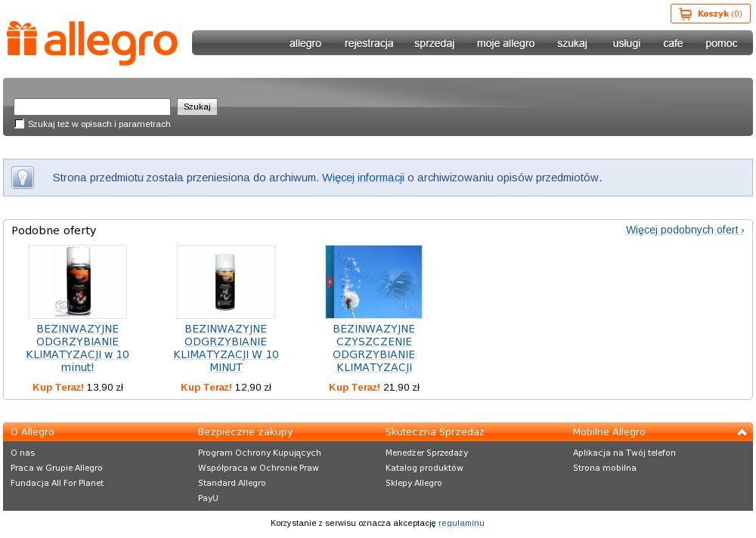This screenshot has width=756, height=538.
Task: Click the Mobilne Allegro footer heading
Action: (x=609, y=432)
